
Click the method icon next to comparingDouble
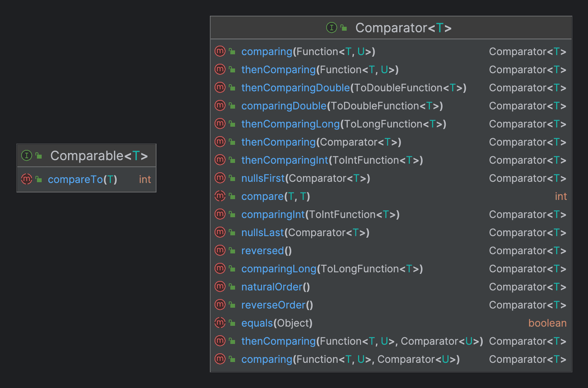(220, 105)
